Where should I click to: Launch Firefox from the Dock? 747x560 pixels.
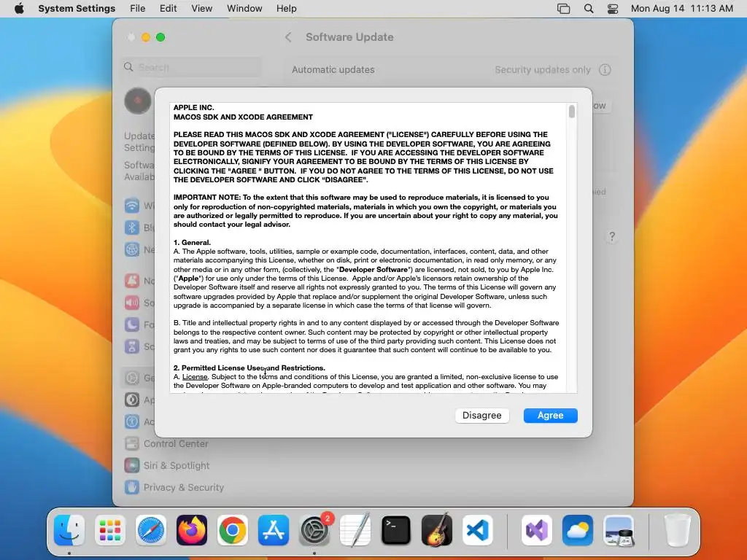click(192, 530)
